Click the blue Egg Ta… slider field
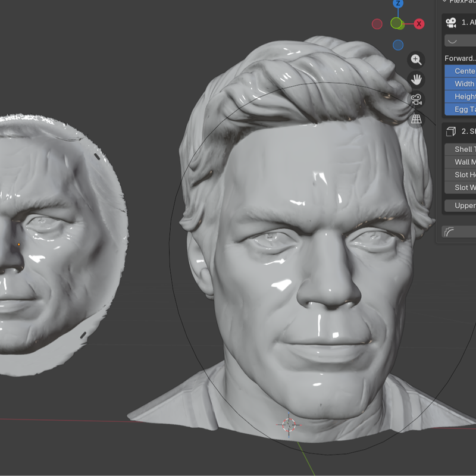 [460, 109]
